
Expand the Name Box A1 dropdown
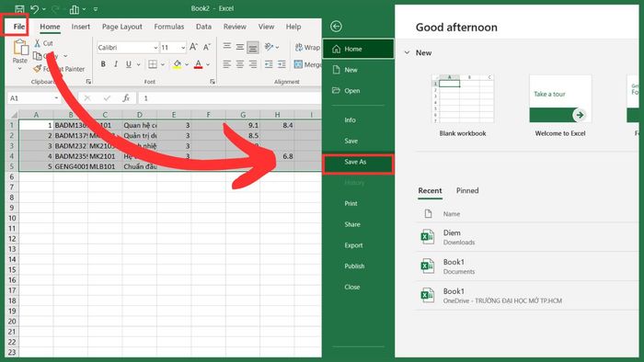[x=56, y=98]
